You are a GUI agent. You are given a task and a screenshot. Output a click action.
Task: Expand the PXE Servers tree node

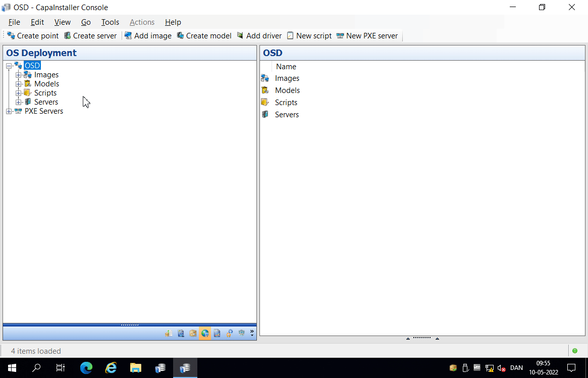[x=9, y=112]
